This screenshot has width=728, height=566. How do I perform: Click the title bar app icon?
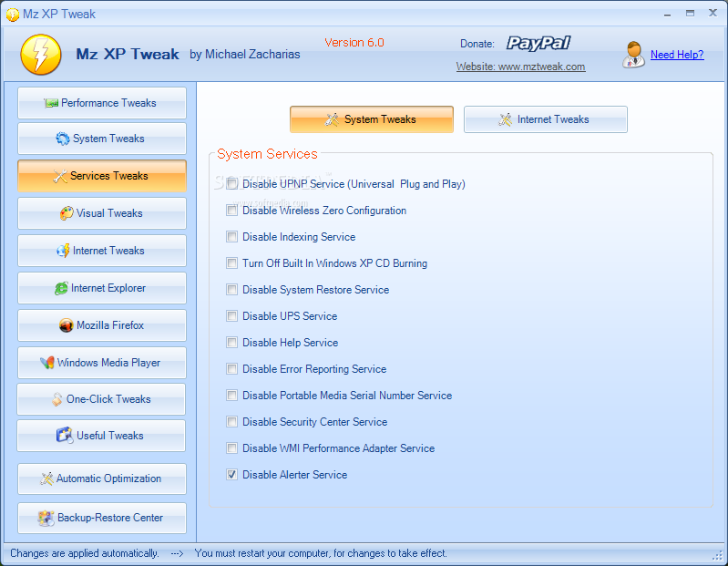tap(13, 15)
